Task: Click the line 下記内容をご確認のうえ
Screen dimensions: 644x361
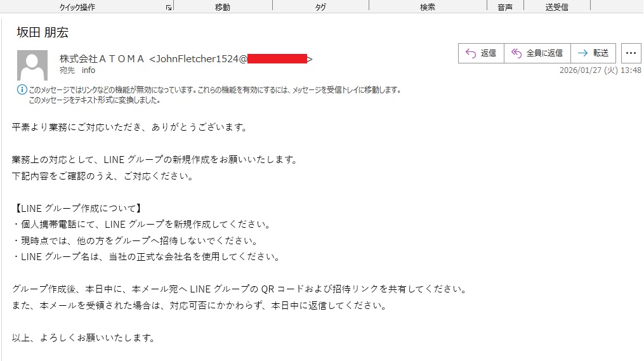Action: 103,176
